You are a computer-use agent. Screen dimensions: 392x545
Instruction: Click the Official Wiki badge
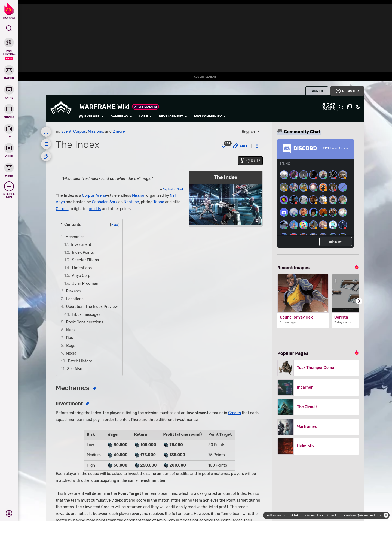click(x=145, y=107)
